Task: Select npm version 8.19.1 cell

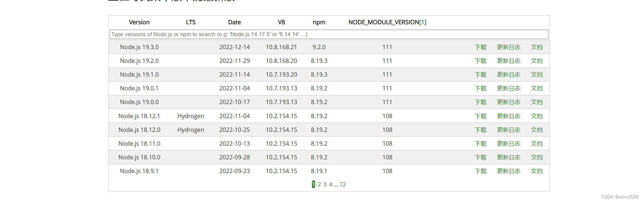Action: (x=319, y=171)
